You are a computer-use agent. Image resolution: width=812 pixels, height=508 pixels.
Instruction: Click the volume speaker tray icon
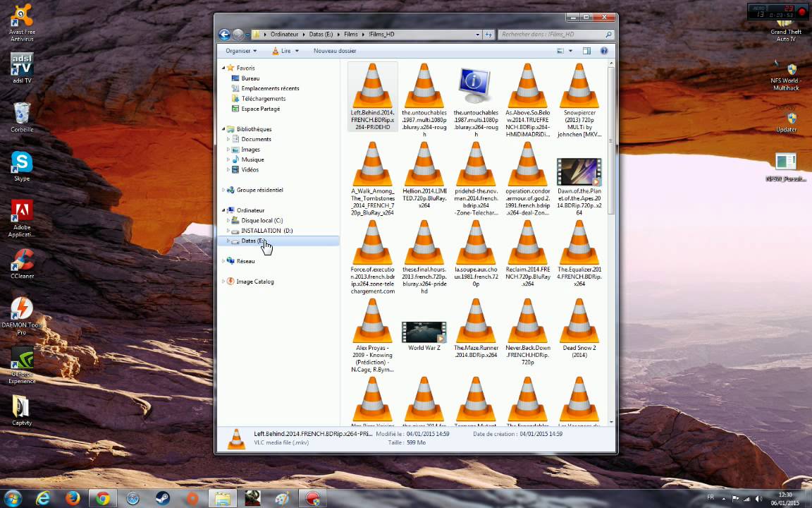[x=758, y=499]
